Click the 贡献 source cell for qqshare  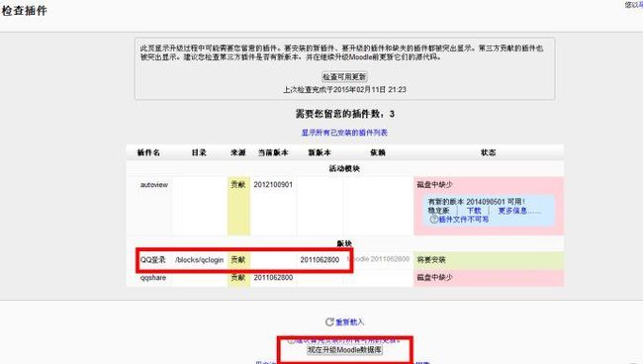238,278
